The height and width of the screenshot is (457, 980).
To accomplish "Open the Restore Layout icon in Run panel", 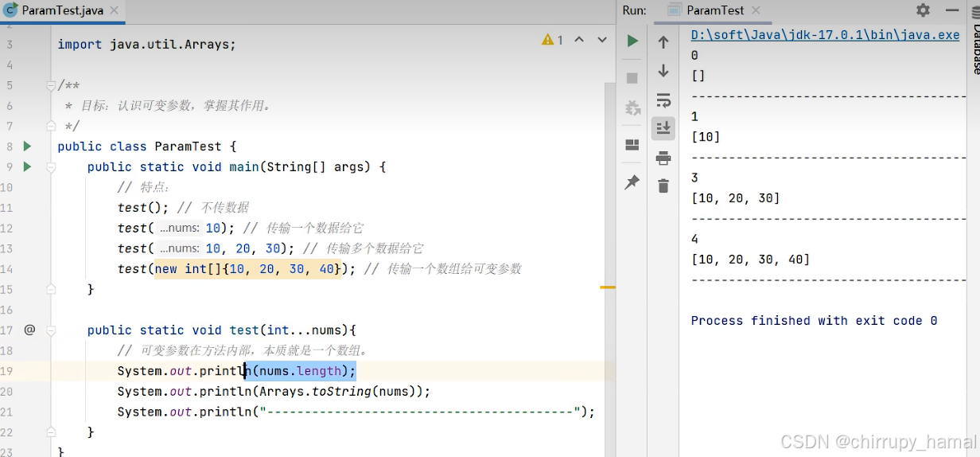I will point(632,145).
